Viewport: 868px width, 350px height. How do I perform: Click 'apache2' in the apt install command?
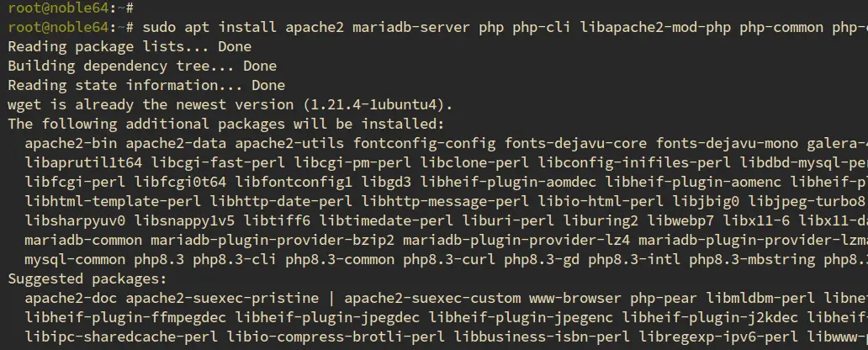[x=315, y=27]
